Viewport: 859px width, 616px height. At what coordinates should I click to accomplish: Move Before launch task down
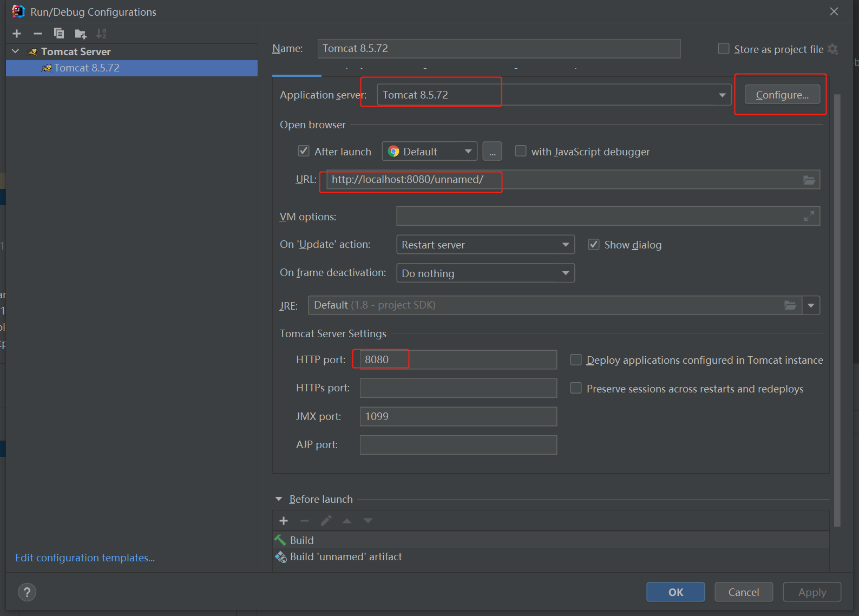[368, 521]
